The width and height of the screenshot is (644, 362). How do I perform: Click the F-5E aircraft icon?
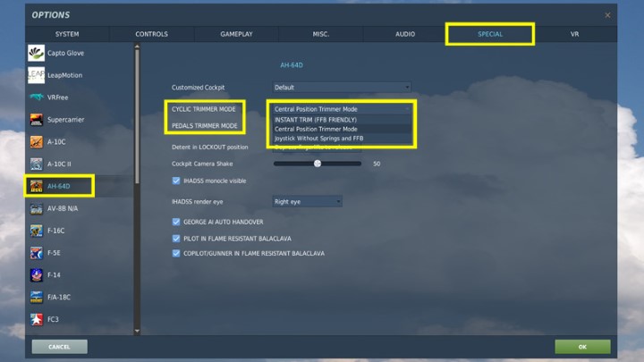pos(36,253)
